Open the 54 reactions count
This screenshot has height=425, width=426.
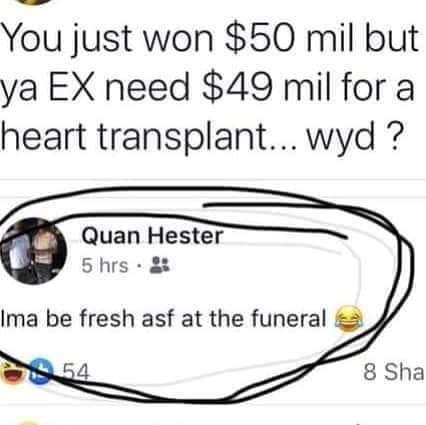click(76, 373)
